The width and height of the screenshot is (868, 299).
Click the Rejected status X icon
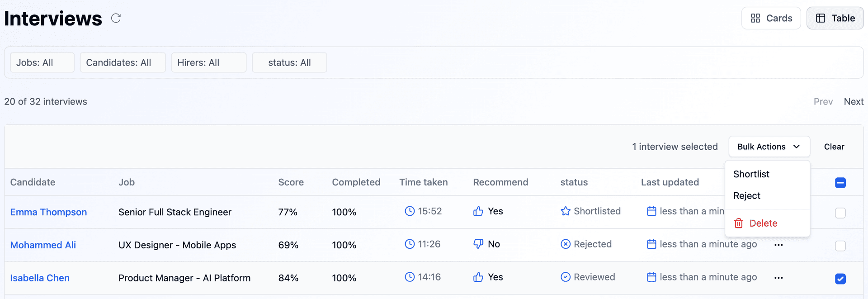[x=565, y=244]
